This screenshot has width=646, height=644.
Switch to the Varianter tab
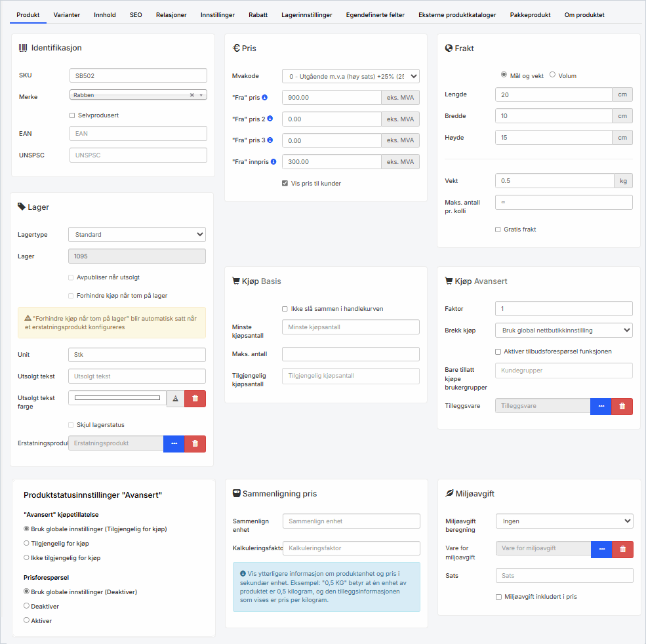click(66, 14)
